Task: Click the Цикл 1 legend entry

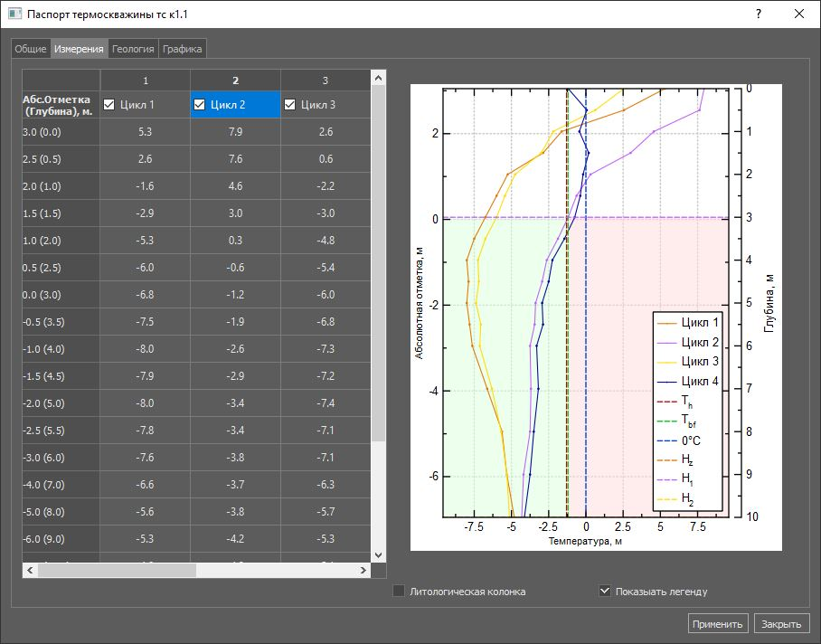Action: [x=699, y=323]
